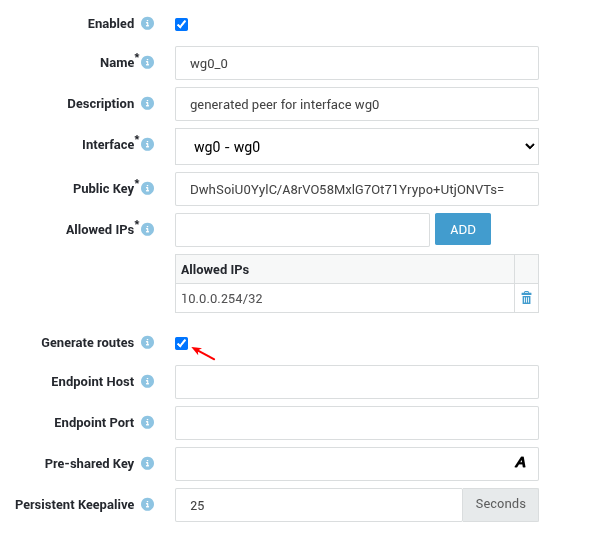
Task: Click the Allowed IPs entry field
Action: pos(302,229)
